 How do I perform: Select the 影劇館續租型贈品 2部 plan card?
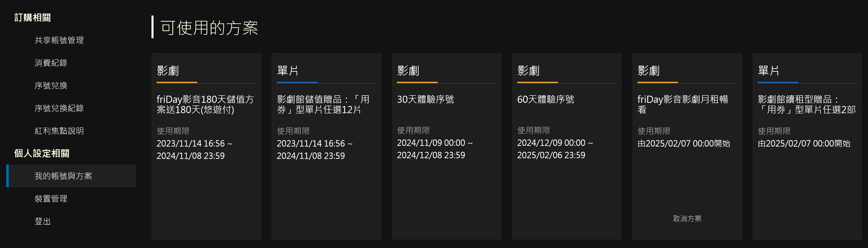[x=806, y=104]
